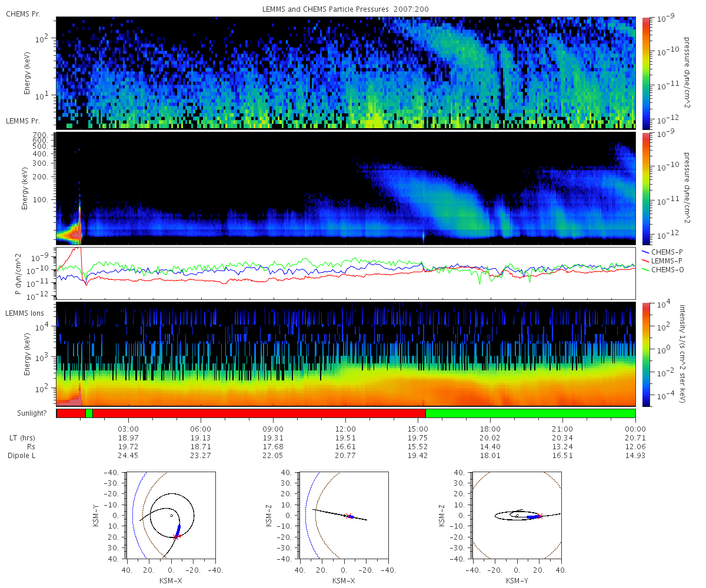706x588 pixels.
Task: Click the pressure line plot panel
Action: [x=346, y=273]
